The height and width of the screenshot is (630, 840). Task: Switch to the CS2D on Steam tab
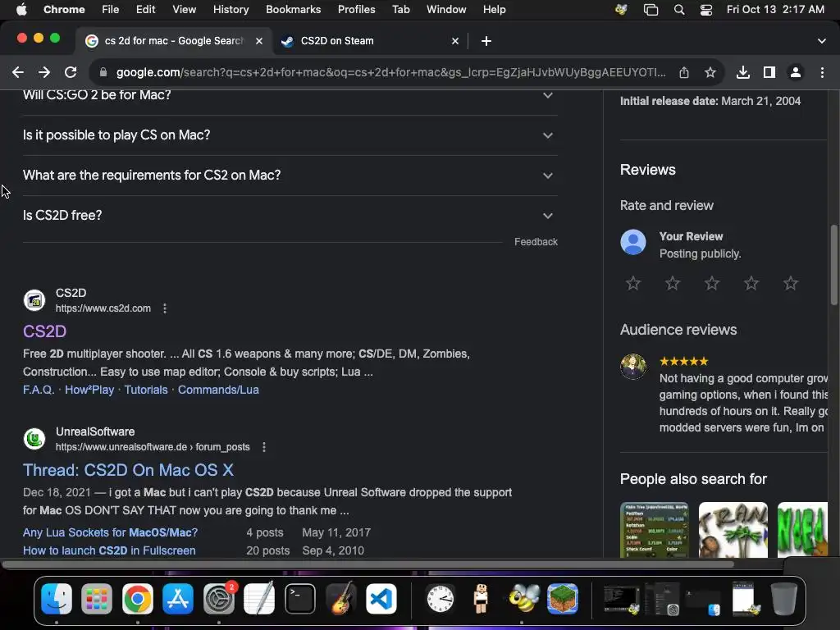pos(370,41)
